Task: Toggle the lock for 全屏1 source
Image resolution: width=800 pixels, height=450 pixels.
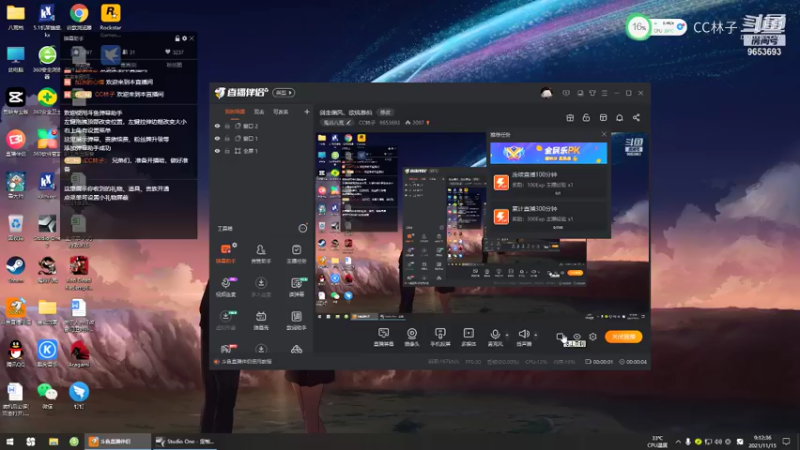Action: pos(228,151)
